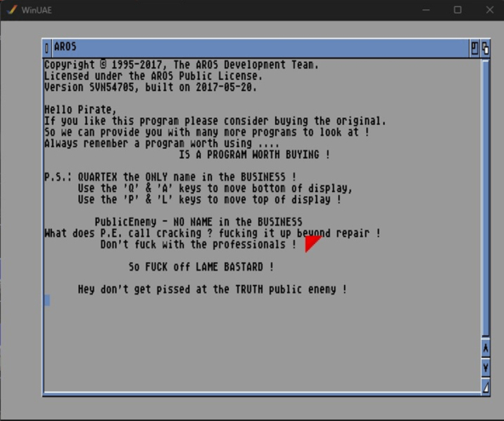This screenshot has height=421, width=504.
Task: Click the blue text cursor block
Action: 48,300
